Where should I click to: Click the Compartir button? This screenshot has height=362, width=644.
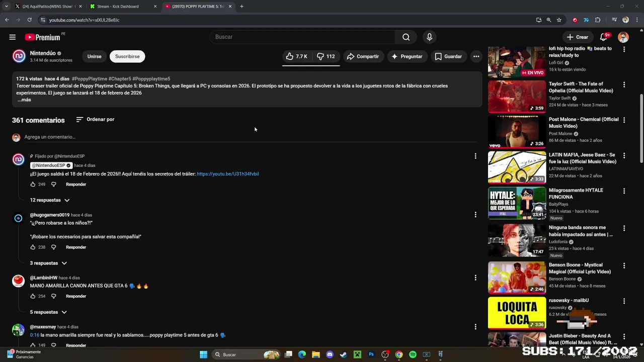pyautogui.click(x=363, y=56)
